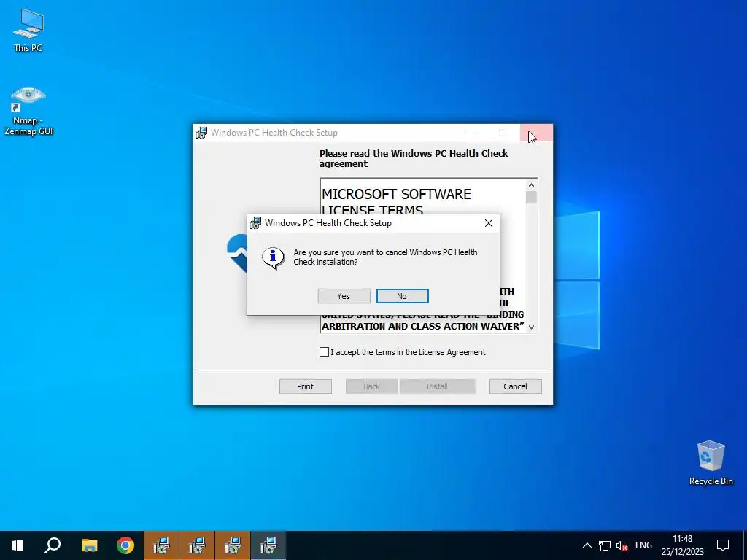The width and height of the screenshot is (747, 560).
Task: Click the greyed-out Install button
Action: [437, 386]
